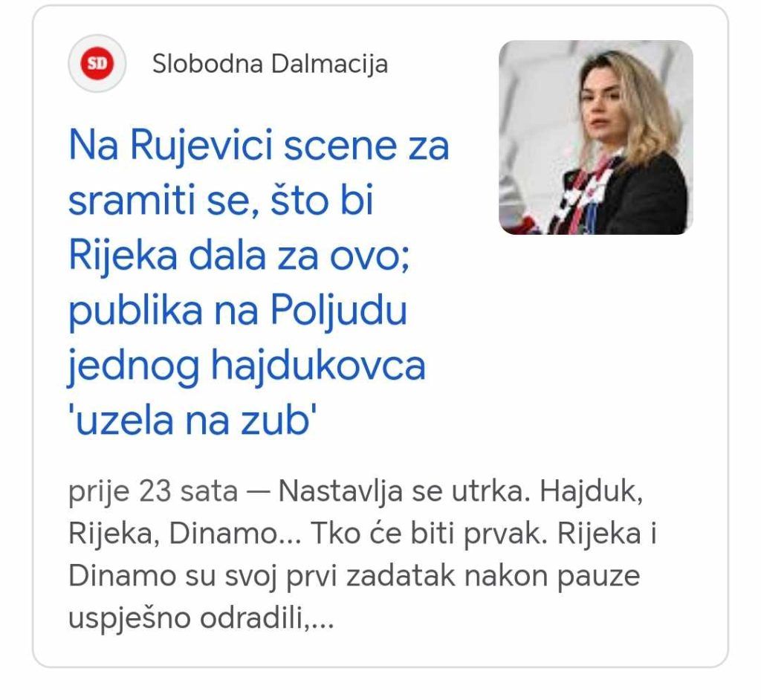Click headline line 'sramiti se, što bi'
761x700 pixels.
pos(221,200)
